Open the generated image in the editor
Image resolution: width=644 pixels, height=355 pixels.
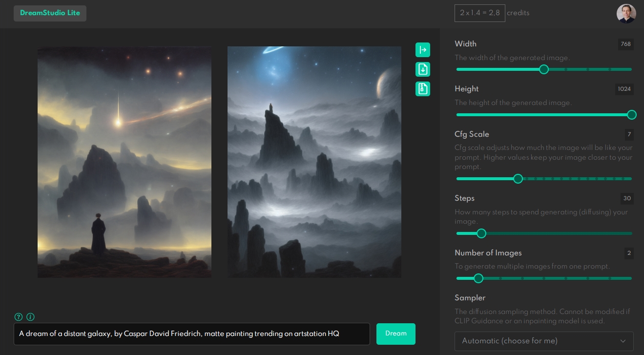click(423, 50)
